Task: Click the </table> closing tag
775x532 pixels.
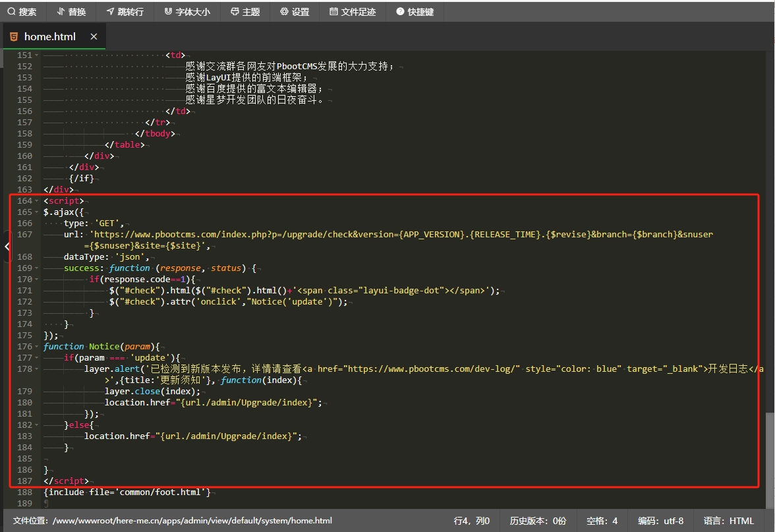Action: [x=125, y=145]
